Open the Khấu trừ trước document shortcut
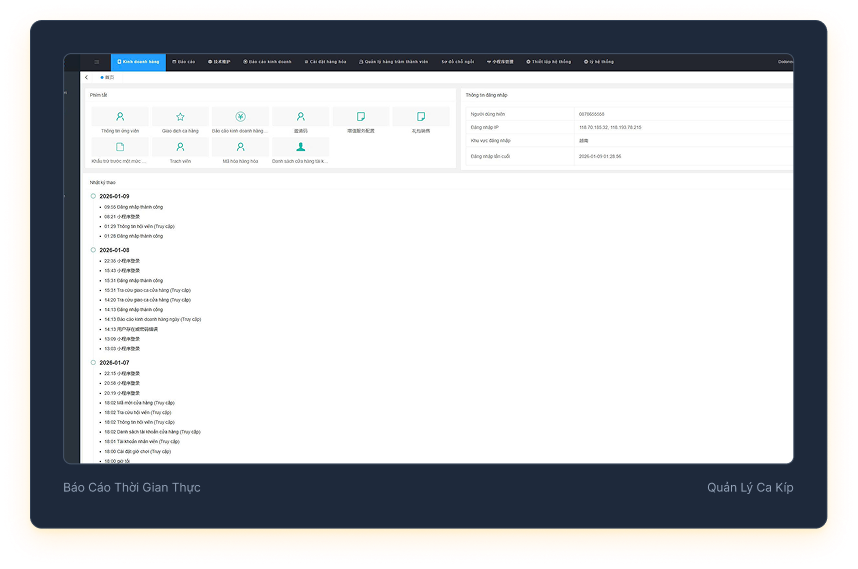Image resolution: width=858 pixels, height=569 pixels. pos(120,148)
